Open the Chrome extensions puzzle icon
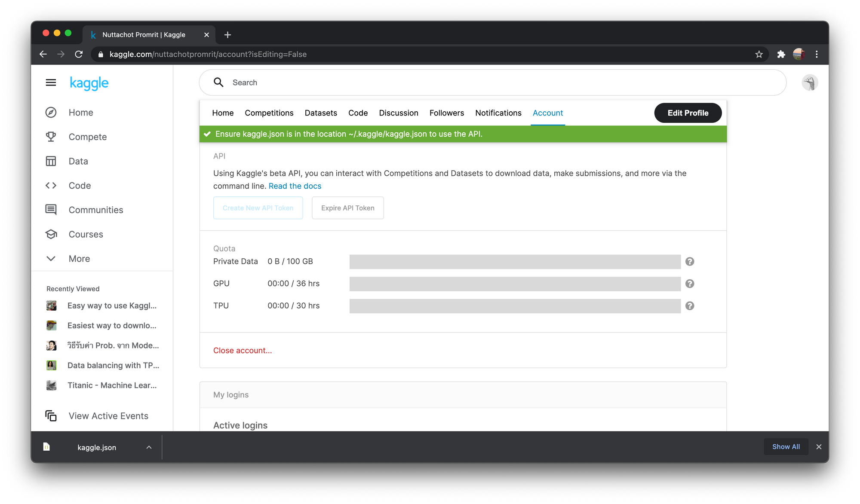860x504 pixels. [781, 54]
